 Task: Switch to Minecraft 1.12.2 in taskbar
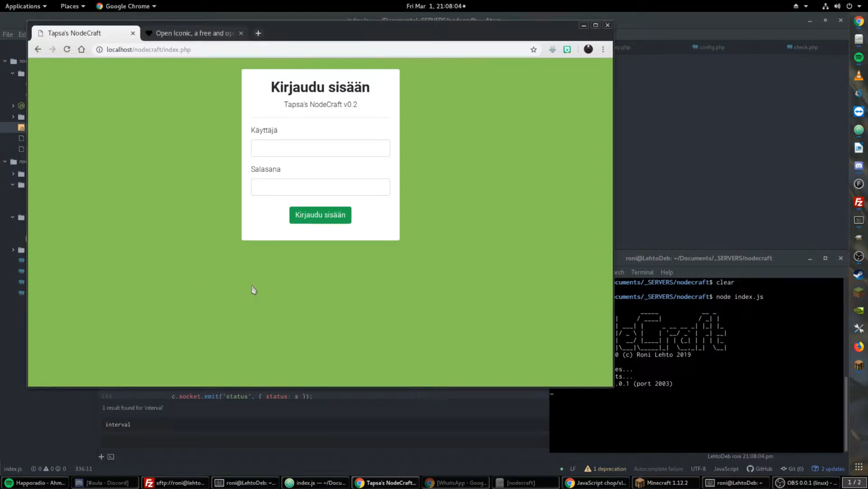tap(666, 483)
